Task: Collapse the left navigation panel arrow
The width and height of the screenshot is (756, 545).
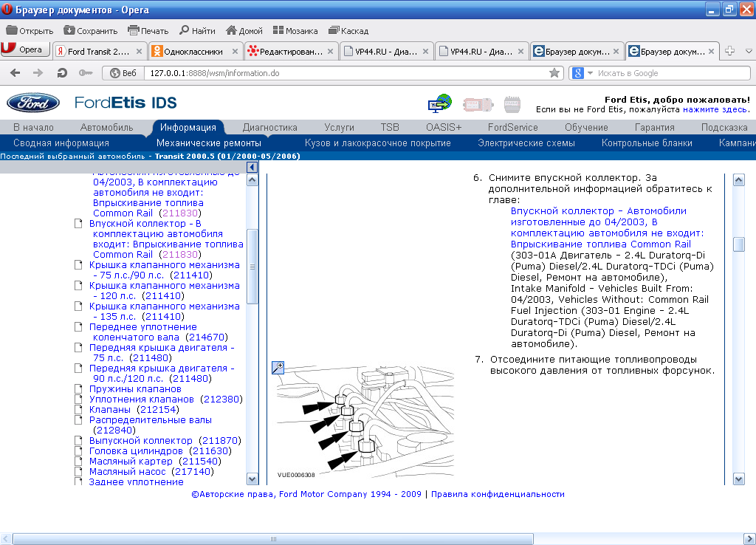Action: pos(252,168)
